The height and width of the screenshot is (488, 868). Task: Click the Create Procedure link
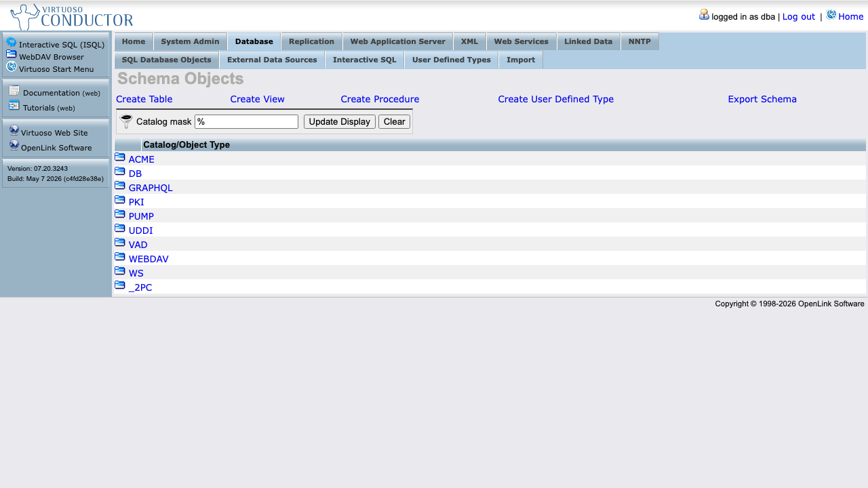click(380, 99)
